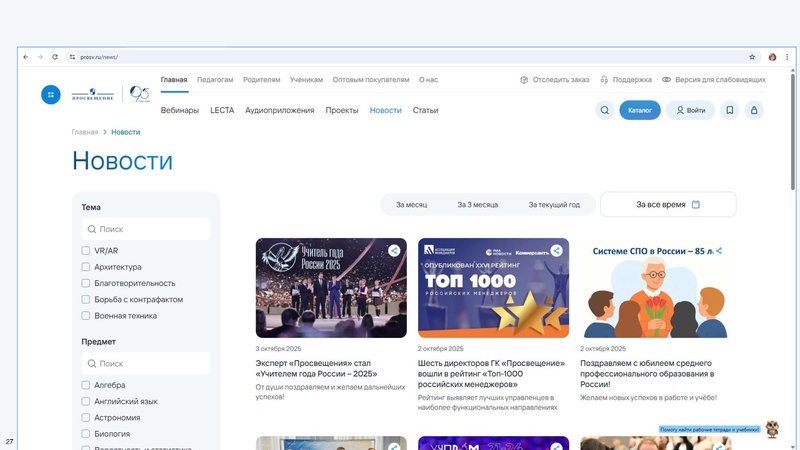
Task: Open the browser three-dot menu
Action: [787, 57]
